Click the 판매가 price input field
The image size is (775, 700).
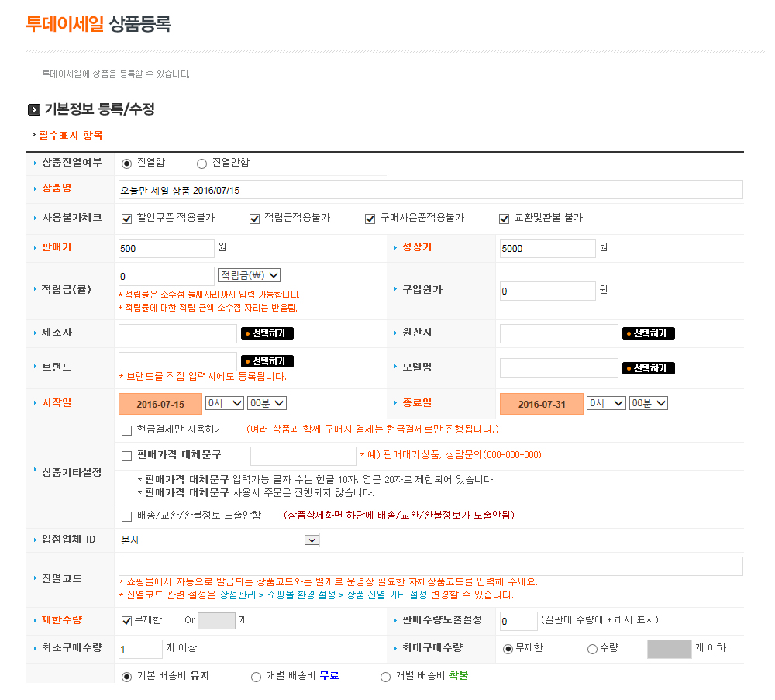click(x=166, y=248)
